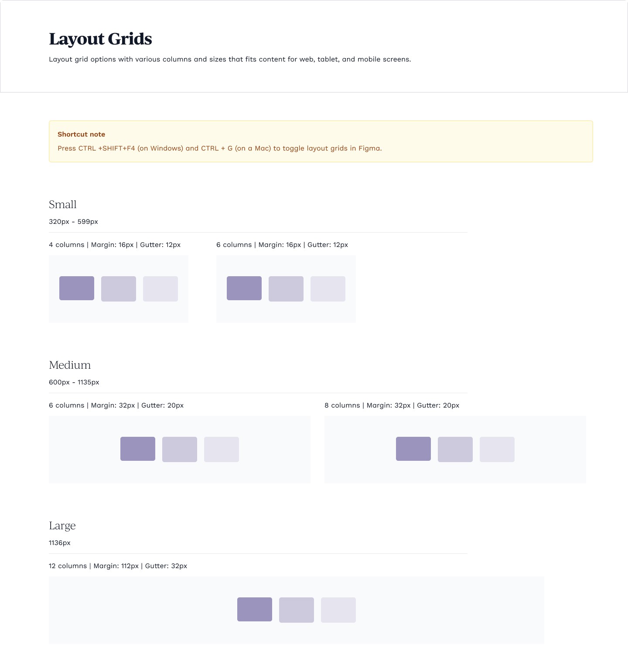The height and width of the screenshot is (672, 628).
Task: Select the yellow Shortcut note box
Action: click(x=321, y=141)
